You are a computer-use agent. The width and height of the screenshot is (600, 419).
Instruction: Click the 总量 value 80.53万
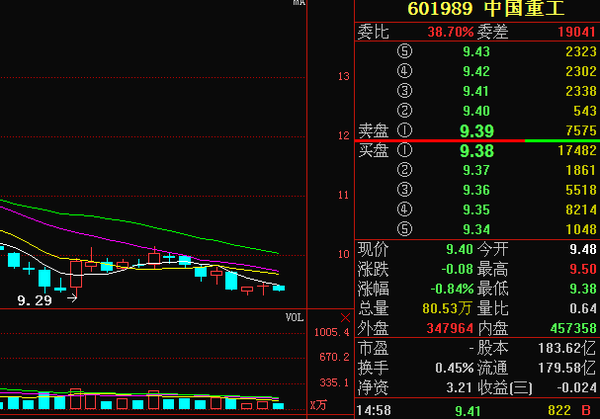click(447, 309)
